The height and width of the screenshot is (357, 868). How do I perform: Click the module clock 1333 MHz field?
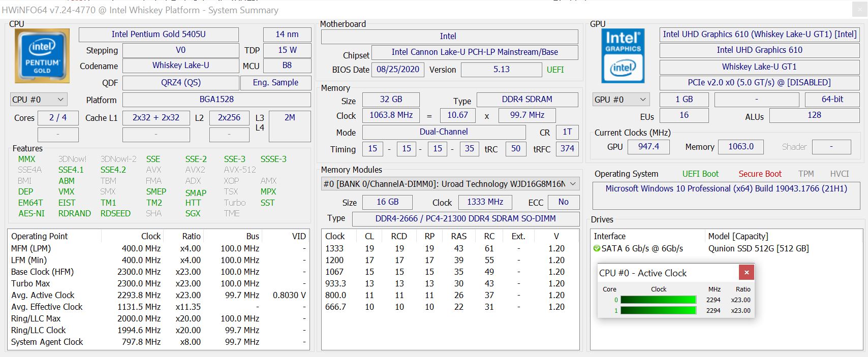(485, 202)
